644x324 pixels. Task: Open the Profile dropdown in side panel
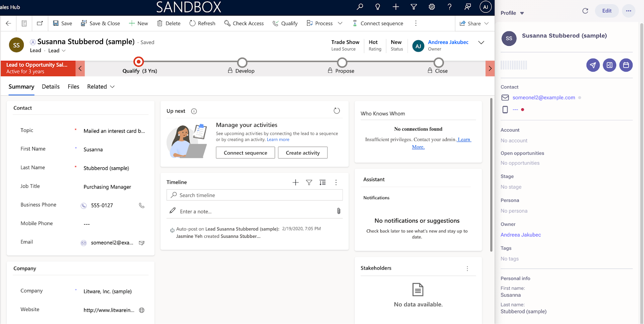[512, 13]
